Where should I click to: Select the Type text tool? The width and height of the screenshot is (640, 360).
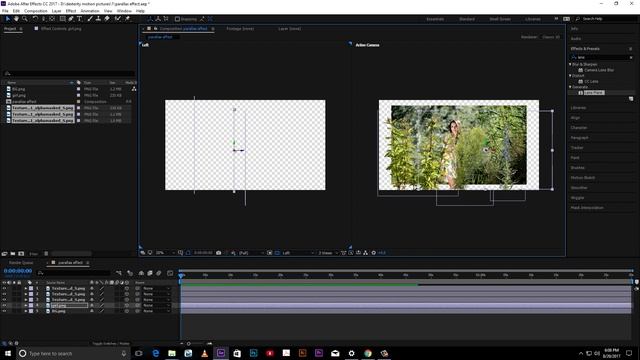(x=80, y=19)
